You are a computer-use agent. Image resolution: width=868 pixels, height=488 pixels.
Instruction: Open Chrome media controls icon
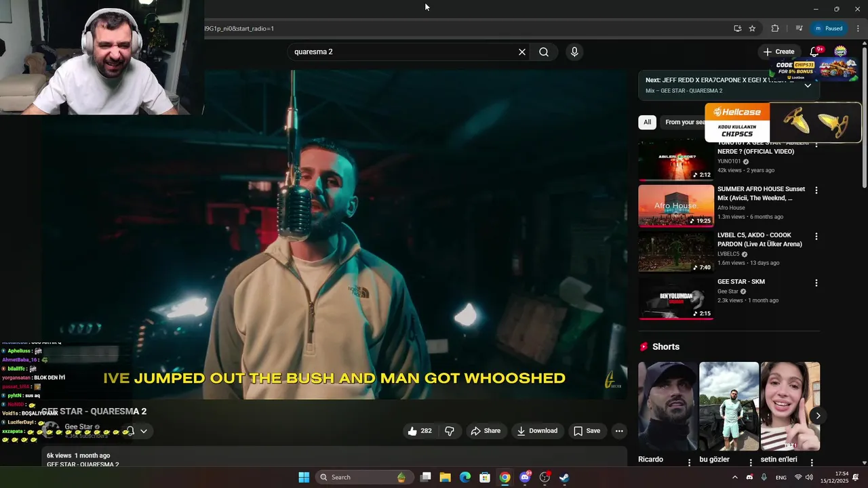coord(799,28)
